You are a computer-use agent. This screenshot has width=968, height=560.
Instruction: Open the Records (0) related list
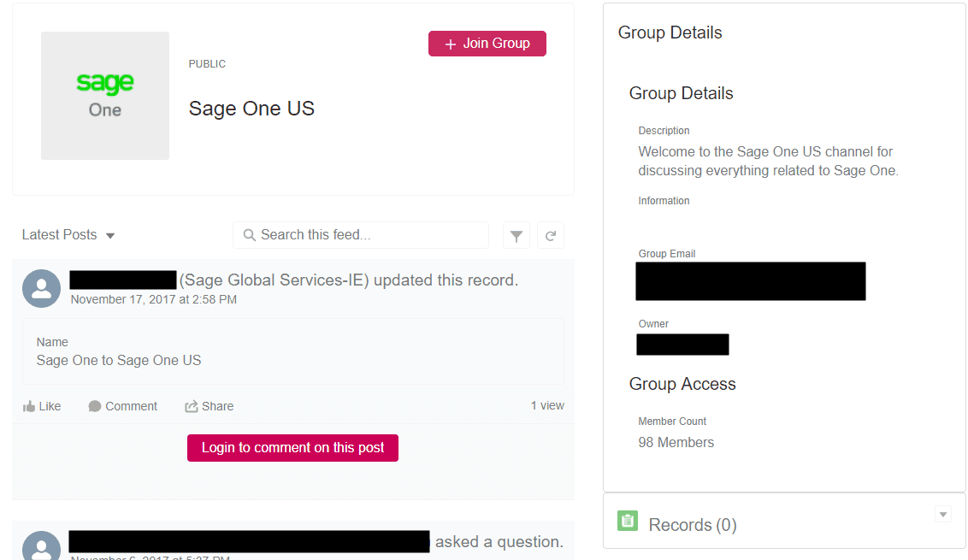[x=692, y=525]
